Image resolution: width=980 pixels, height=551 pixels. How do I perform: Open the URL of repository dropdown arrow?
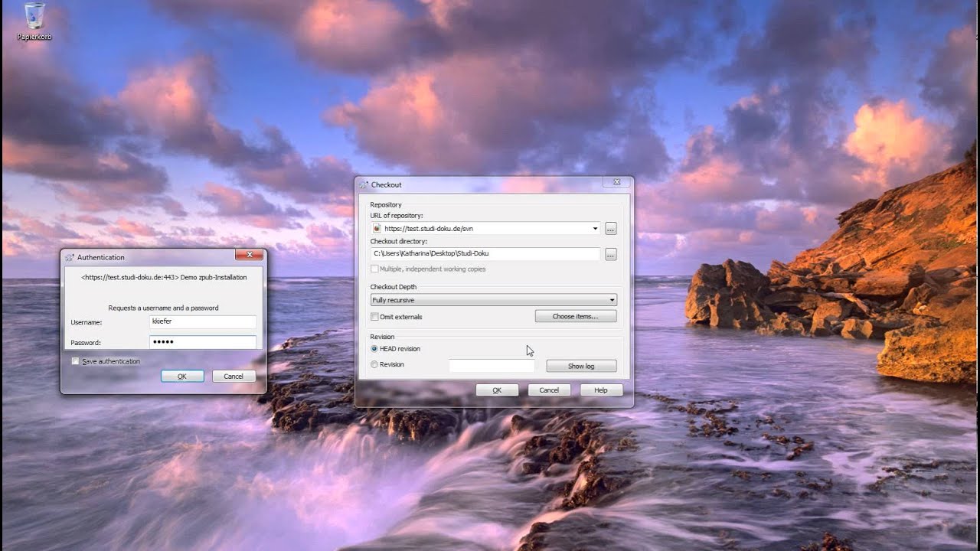[x=595, y=228]
